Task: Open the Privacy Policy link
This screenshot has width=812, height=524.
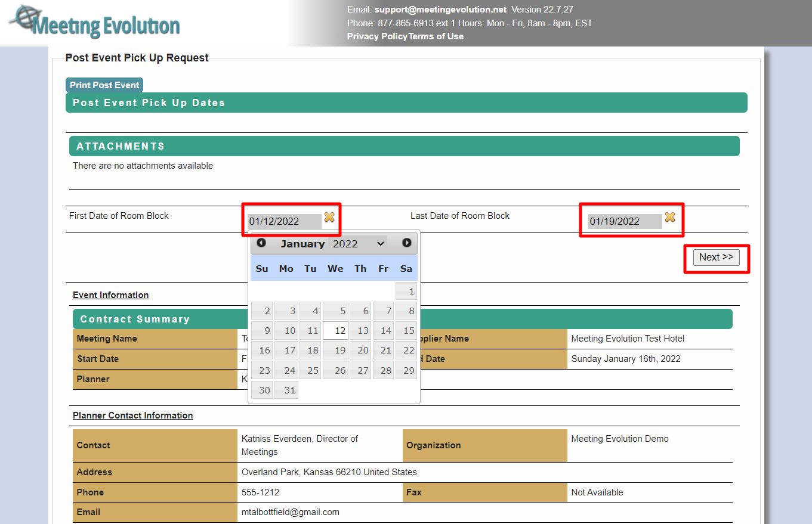Action: 377,36
